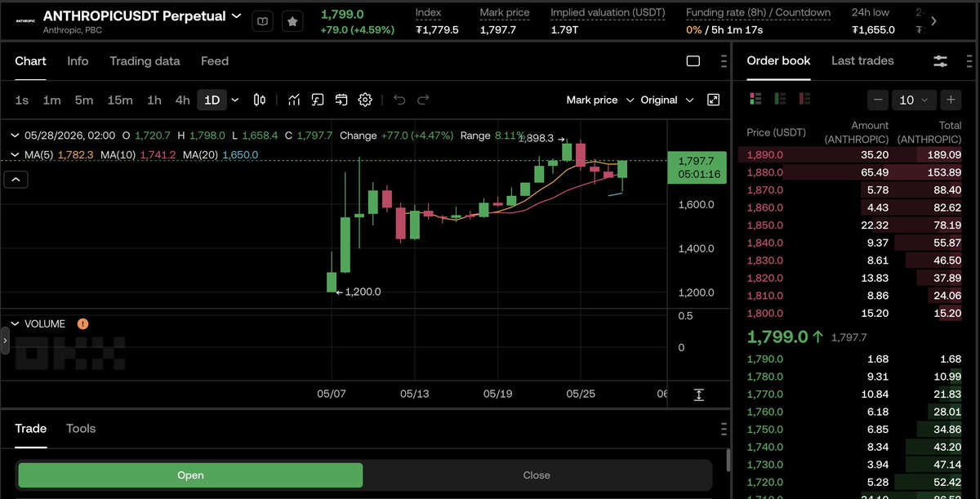Viewport: 980px width, 499px height.
Task: Expand the left sidebar handle arrow
Action: pos(5,340)
